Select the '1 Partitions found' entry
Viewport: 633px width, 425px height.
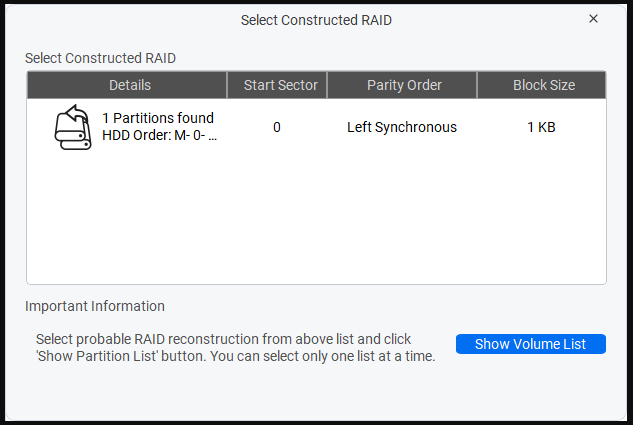click(158, 118)
